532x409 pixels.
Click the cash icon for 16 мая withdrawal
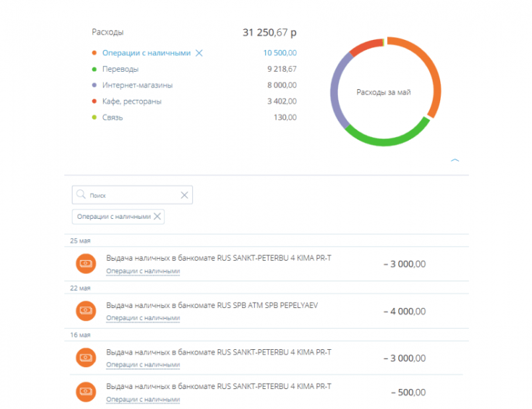click(x=86, y=358)
